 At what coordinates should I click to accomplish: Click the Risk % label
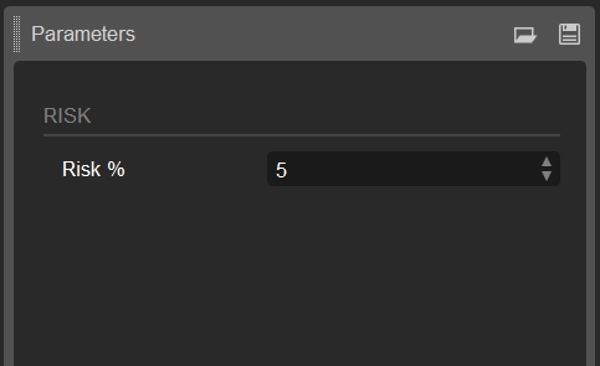93,169
